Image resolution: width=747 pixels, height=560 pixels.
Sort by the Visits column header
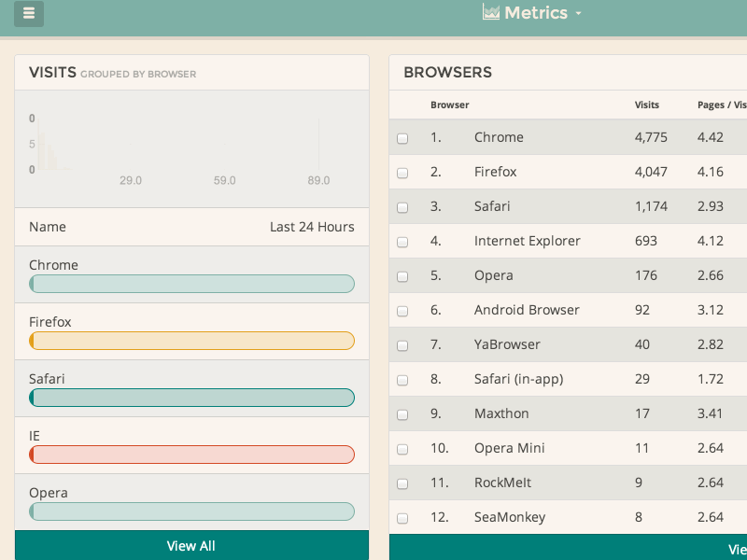pos(646,105)
